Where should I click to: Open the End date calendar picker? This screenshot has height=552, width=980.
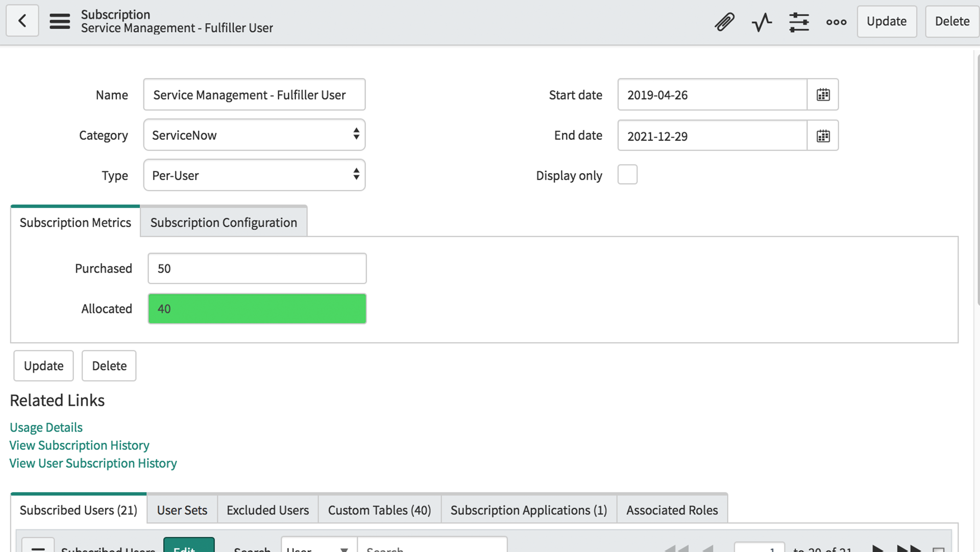pos(822,135)
